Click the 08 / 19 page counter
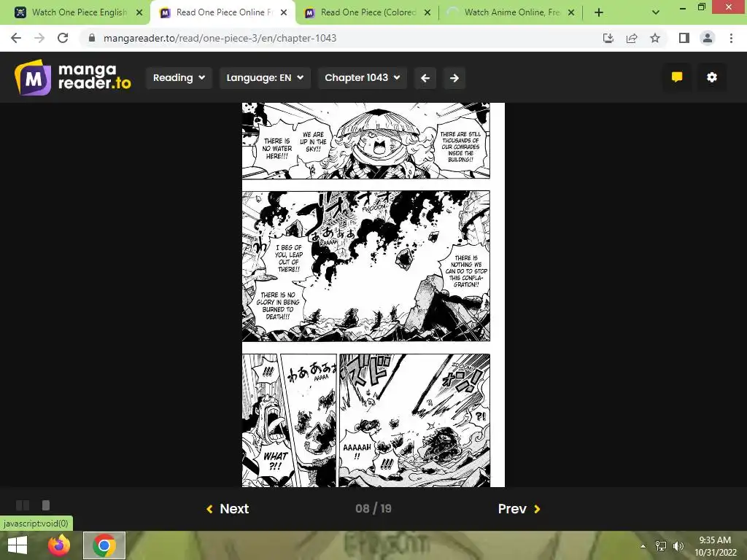Screen dimensions: 747x560 tap(373, 508)
